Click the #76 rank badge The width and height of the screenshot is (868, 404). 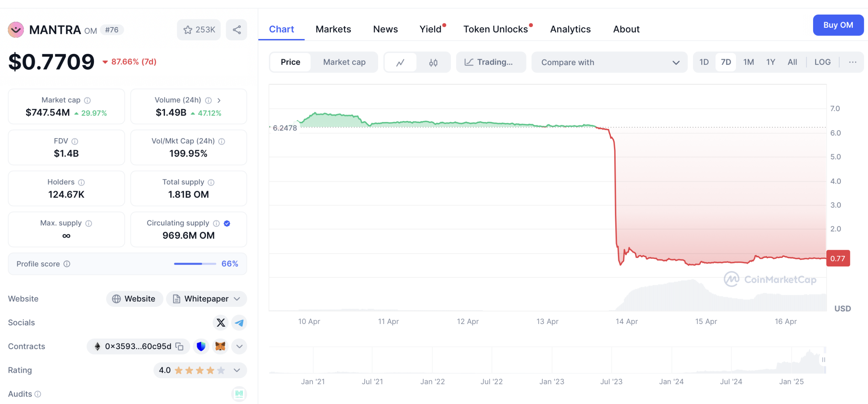pos(112,30)
